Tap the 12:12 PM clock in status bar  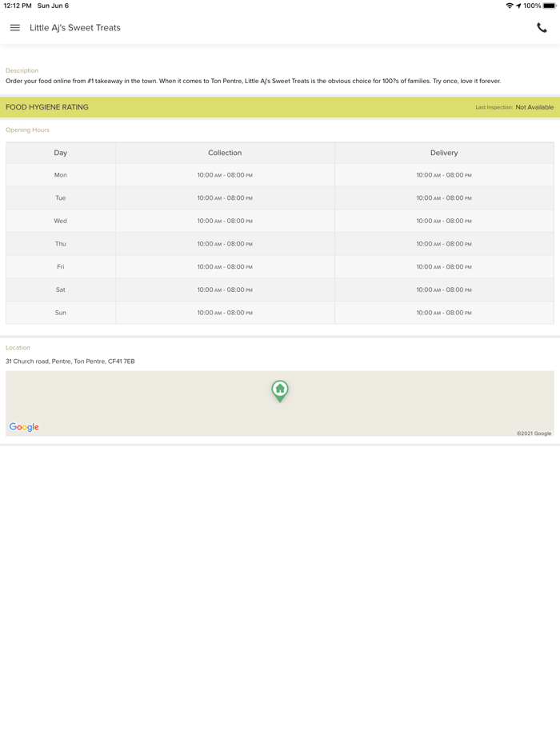pos(18,6)
